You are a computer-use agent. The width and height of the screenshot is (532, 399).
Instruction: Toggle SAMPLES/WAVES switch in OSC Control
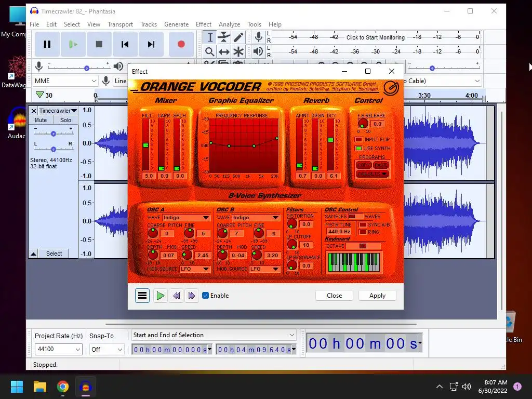point(355,217)
